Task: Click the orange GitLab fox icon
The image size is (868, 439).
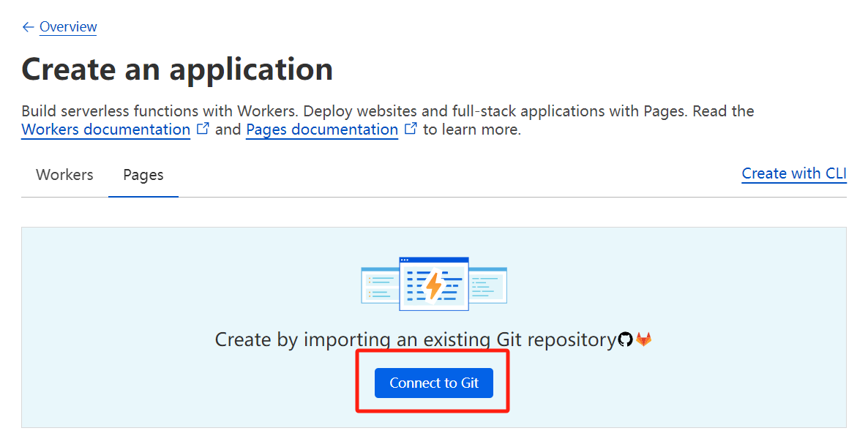Action: pyautogui.click(x=643, y=339)
